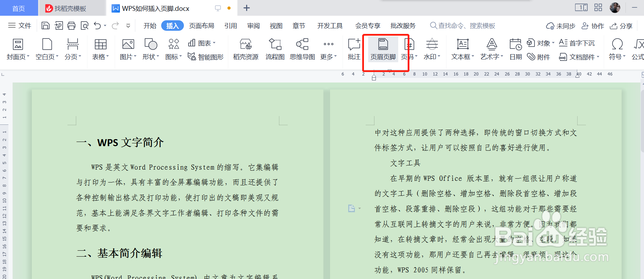Screen dimensions: 644x279
Task: Insert a blank page (空白页)
Action: (47, 49)
